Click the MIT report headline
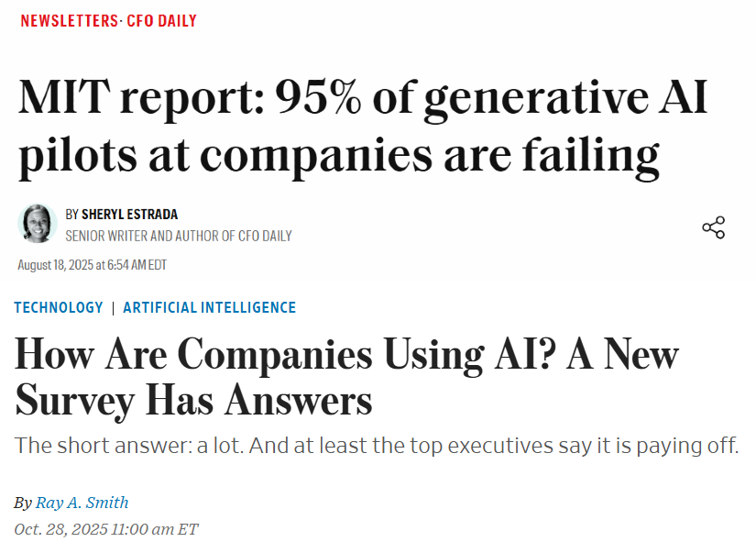 [x=361, y=124]
